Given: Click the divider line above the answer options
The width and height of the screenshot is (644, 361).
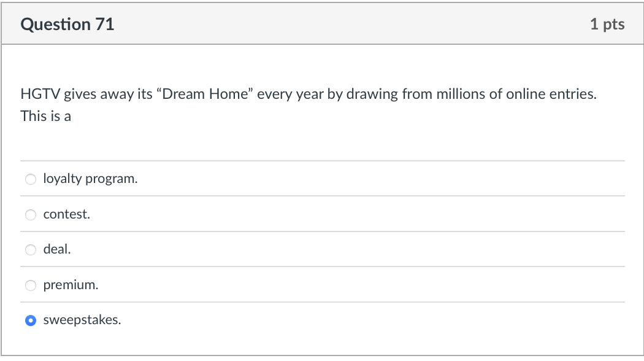Looking at the screenshot, I should [x=322, y=161].
